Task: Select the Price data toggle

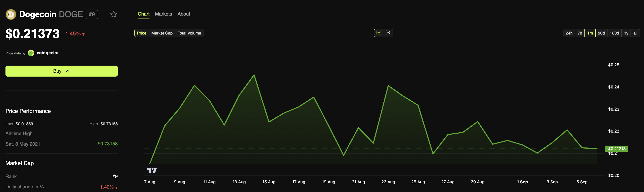Action: pyautogui.click(x=141, y=33)
